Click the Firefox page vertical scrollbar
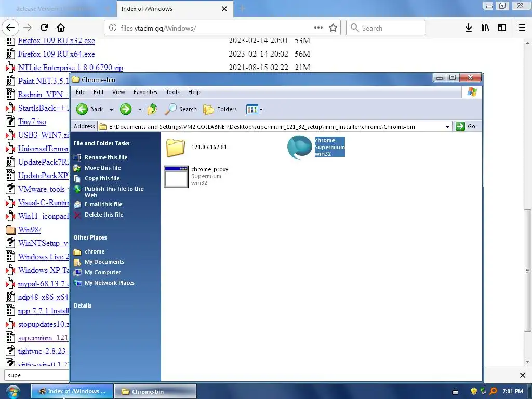Screen dimensions: 532x399 click(527, 270)
